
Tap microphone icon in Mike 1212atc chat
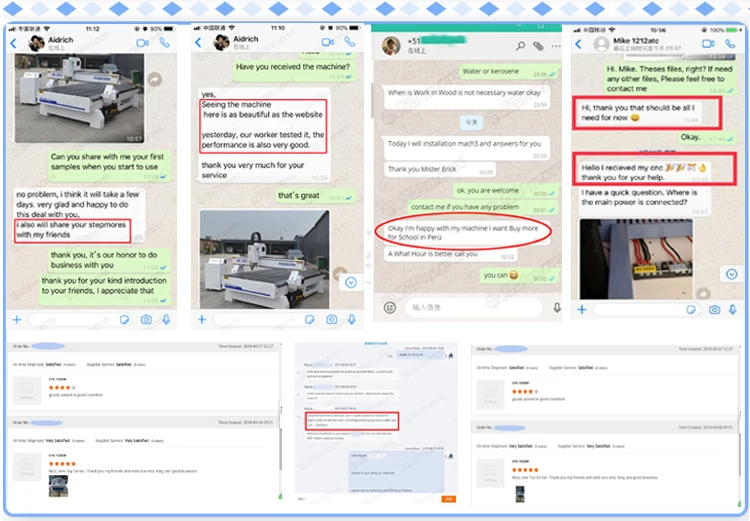coord(733,310)
